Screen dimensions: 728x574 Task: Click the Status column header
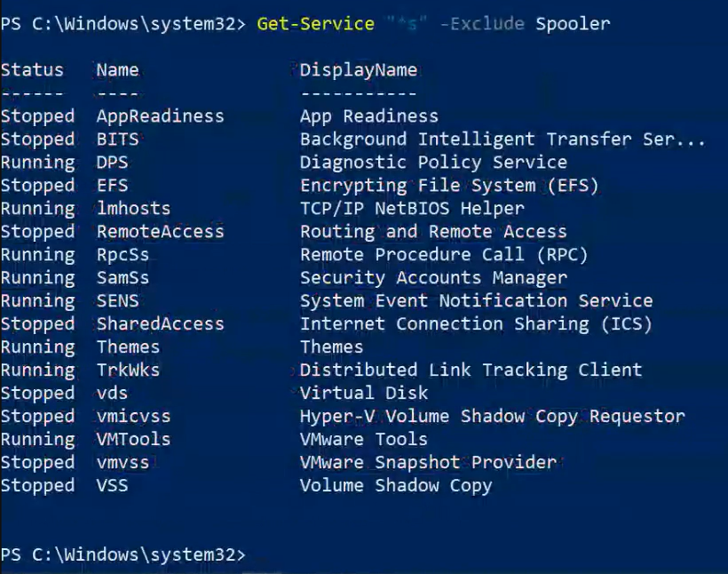point(32,70)
